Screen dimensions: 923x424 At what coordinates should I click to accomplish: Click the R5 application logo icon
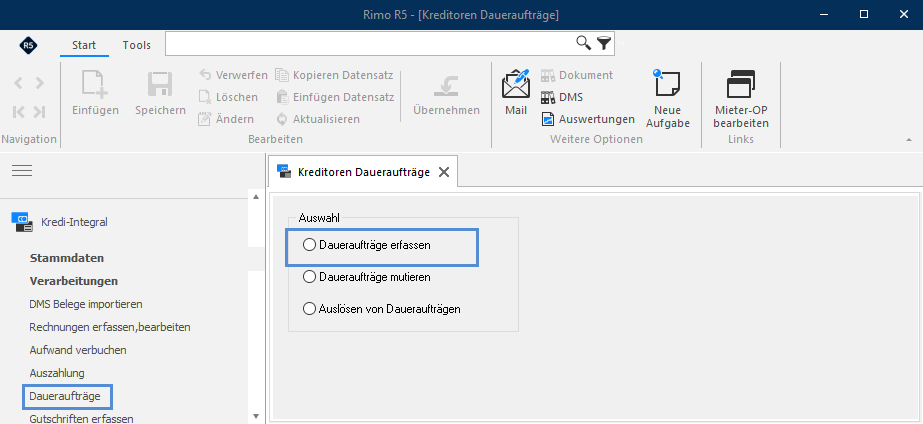point(28,45)
